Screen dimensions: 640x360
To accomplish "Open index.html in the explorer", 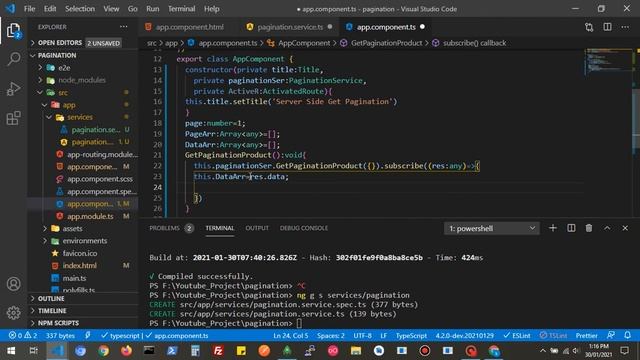I will point(83,265).
